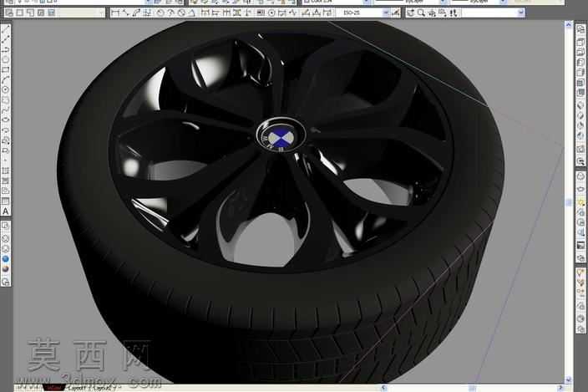Screen dimensions: 588x392
Task: Click the yellow light icon in right toolbar
Action: tap(580, 203)
